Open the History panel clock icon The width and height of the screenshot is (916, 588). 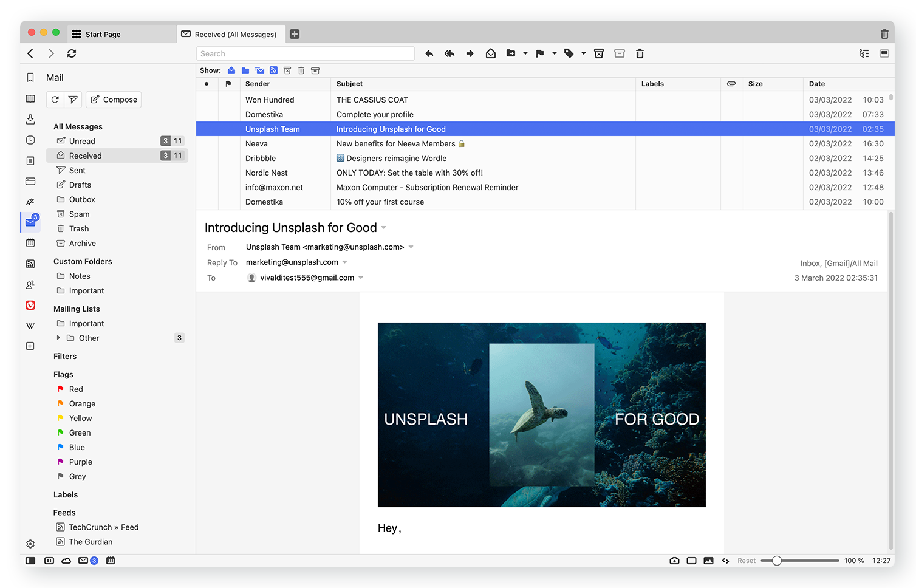[x=30, y=140]
